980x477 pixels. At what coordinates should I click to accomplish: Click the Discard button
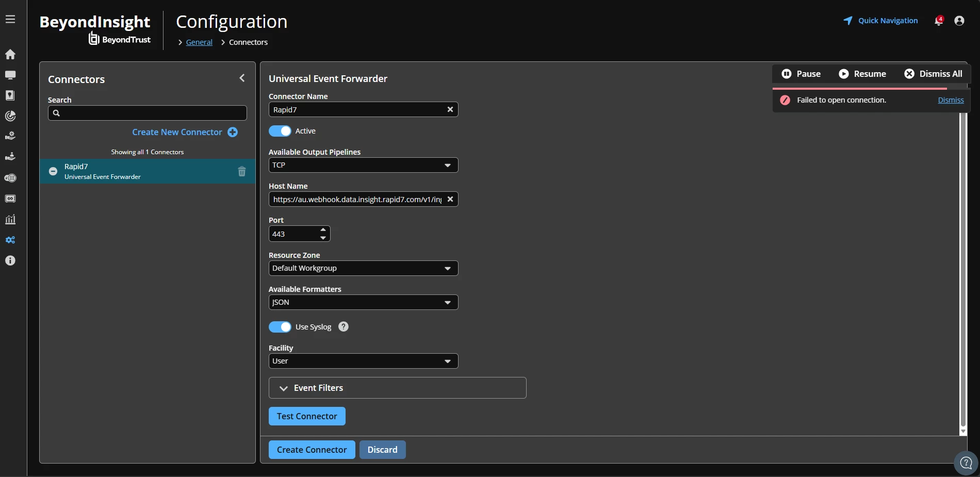pos(383,450)
